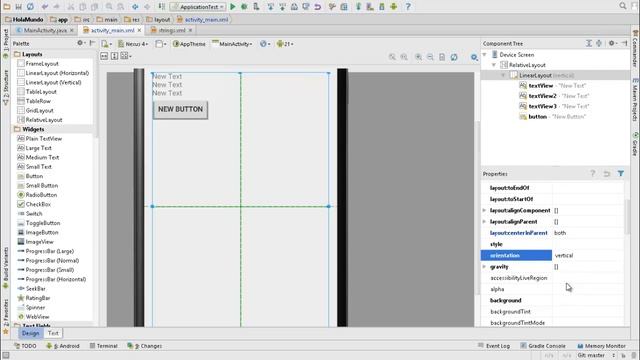This screenshot has width=640, height=360.
Task: Toggle the layout height button in the LinearLayout toolbar
Action: (x=115, y=56)
